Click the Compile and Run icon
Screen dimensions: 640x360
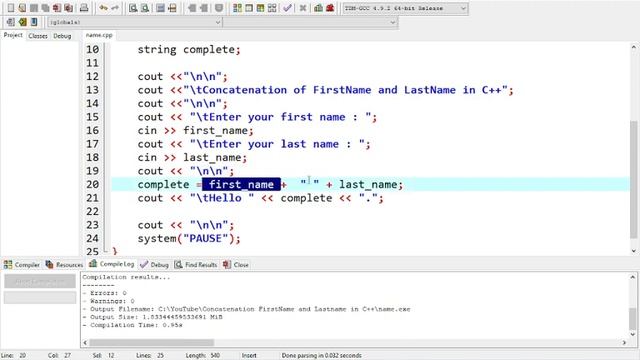pyautogui.click(x=260, y=8)
